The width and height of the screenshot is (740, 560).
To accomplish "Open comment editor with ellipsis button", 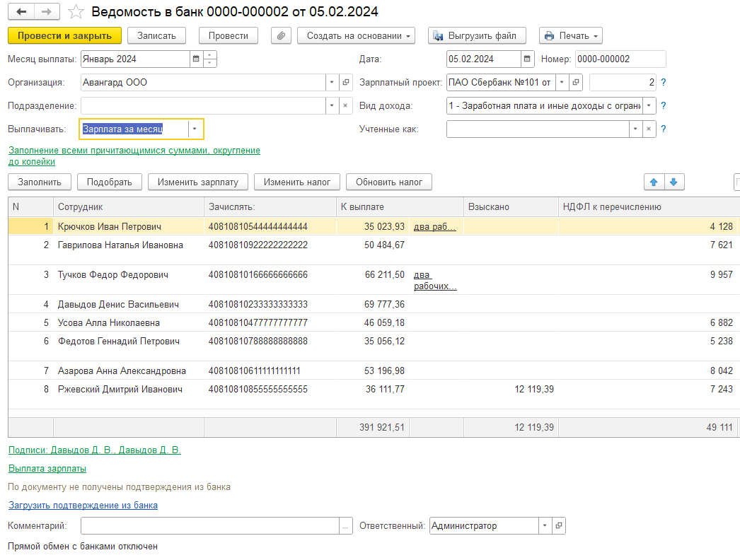I will pos(345,525).
